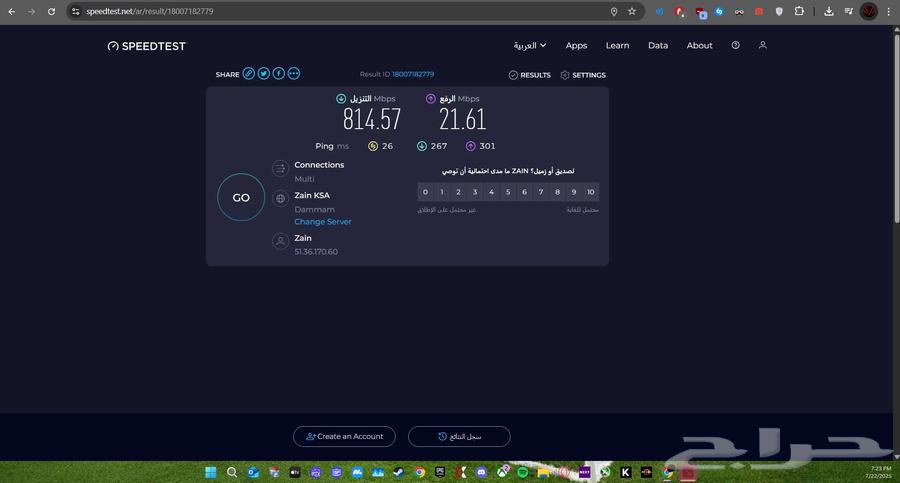Open the shield extension icon

click(779, 11)
